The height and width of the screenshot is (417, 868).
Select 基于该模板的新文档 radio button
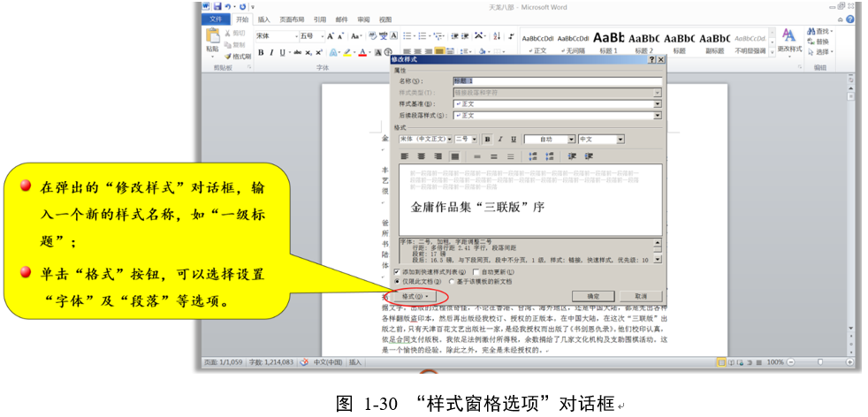[452, 282]
